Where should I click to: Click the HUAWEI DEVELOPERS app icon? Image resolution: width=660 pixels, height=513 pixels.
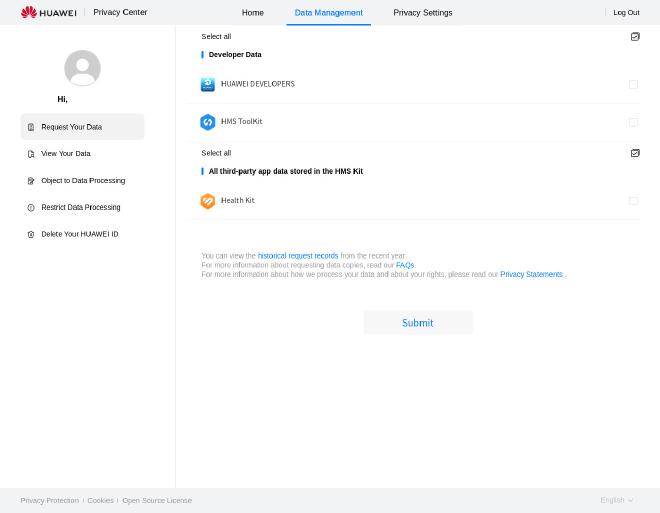(208, 85)
